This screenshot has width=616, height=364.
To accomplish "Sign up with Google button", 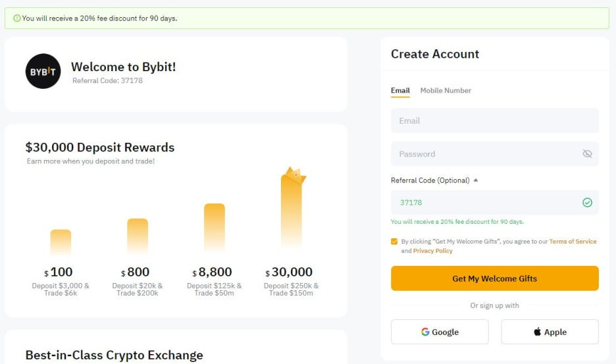I will (440, 332).
